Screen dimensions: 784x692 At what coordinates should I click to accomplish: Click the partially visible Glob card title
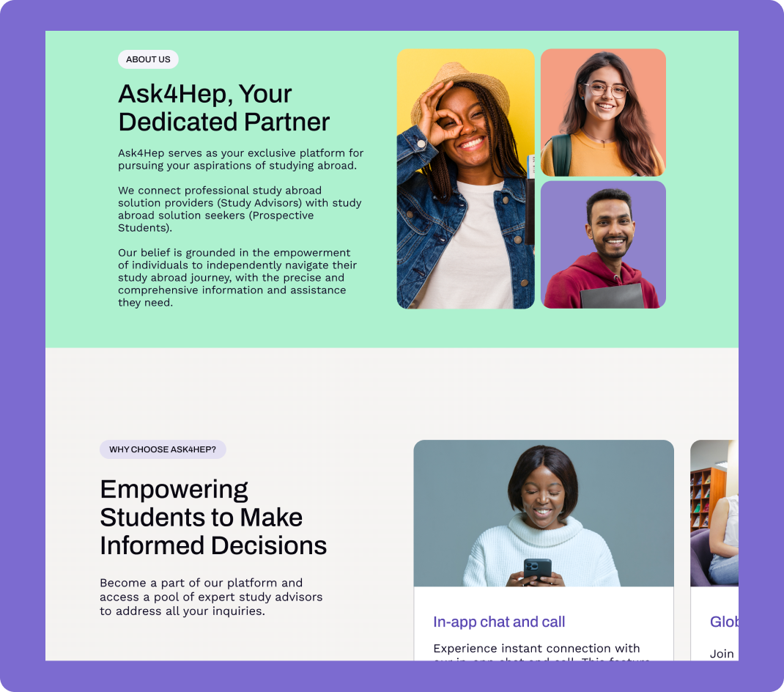pos(724,622)
